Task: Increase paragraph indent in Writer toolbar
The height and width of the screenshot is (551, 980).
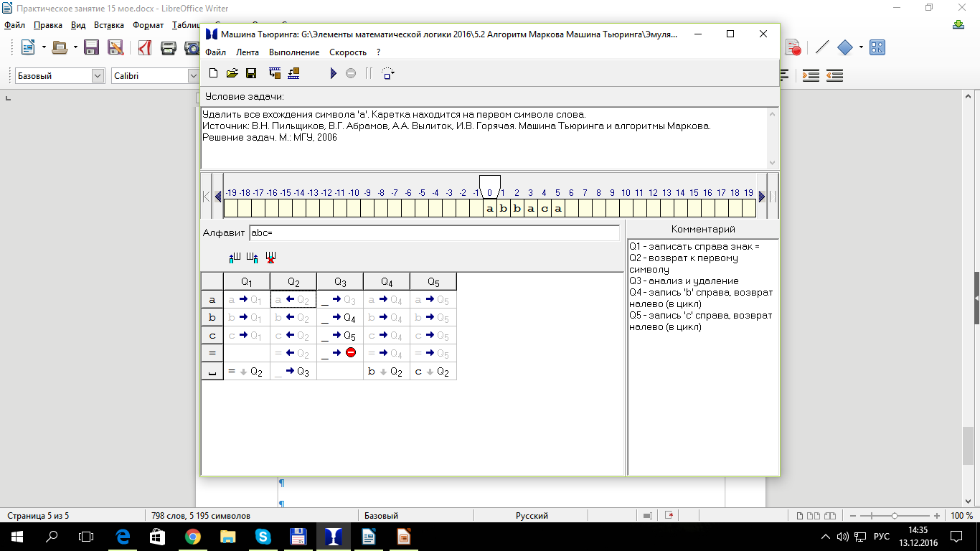Action: (x=811, y=75)
